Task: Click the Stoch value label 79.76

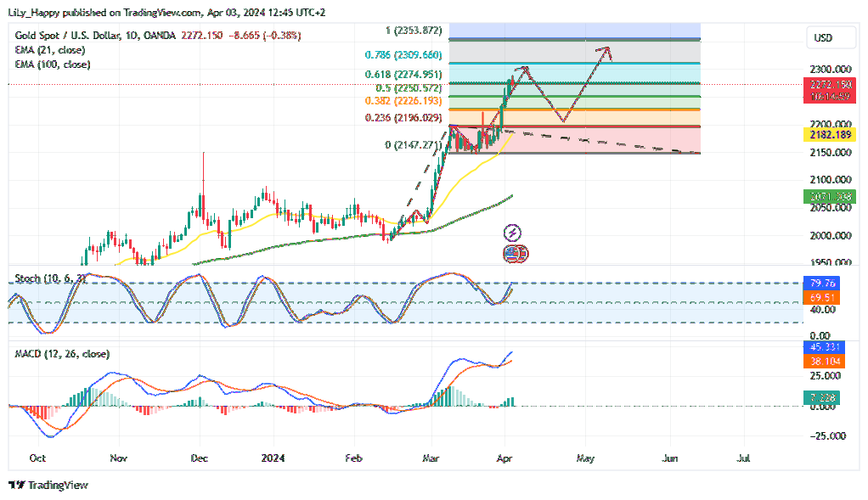Action: click(x=821, y=284)
